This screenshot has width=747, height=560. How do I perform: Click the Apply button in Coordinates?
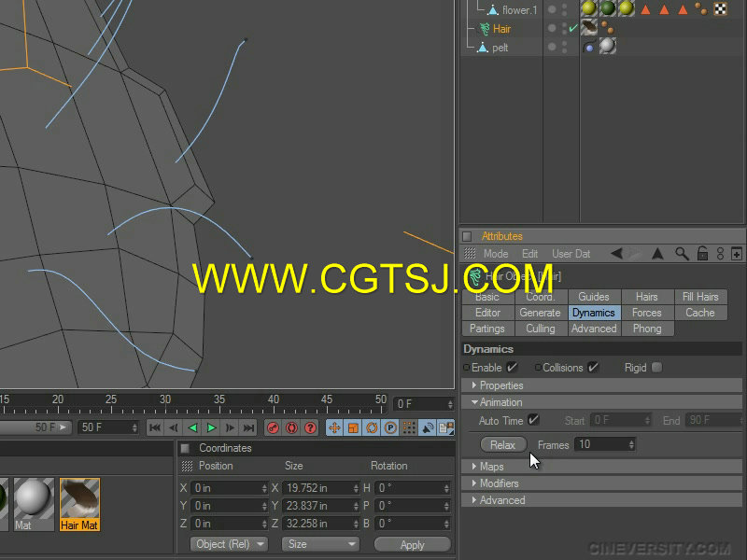[412, 544]
